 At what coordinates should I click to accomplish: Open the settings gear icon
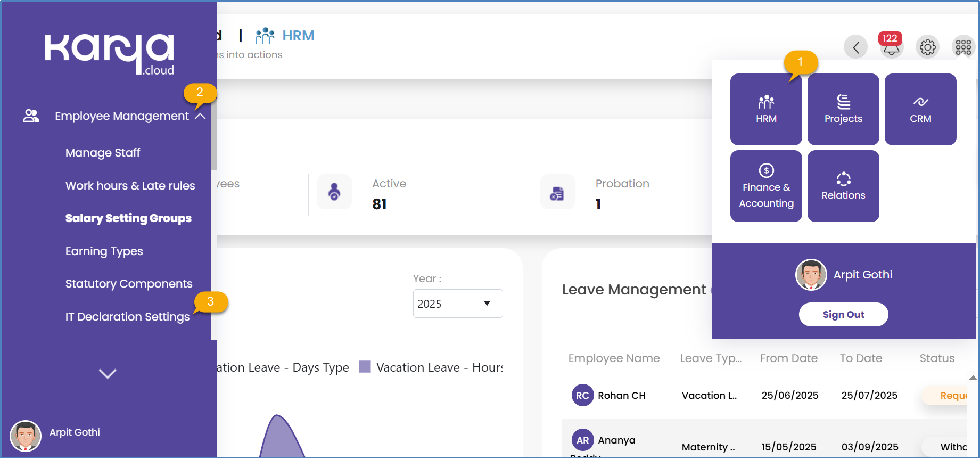[x=927, y=47]
